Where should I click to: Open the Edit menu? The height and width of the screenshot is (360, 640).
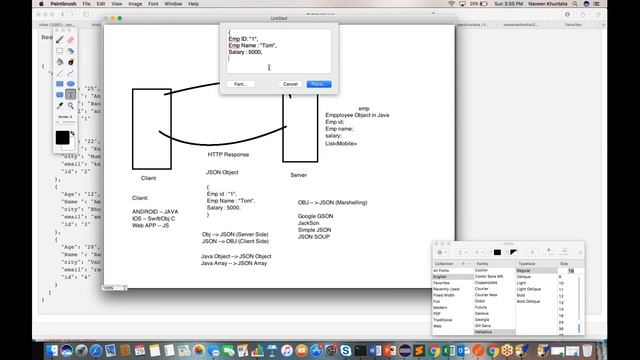tap(101, 4)
